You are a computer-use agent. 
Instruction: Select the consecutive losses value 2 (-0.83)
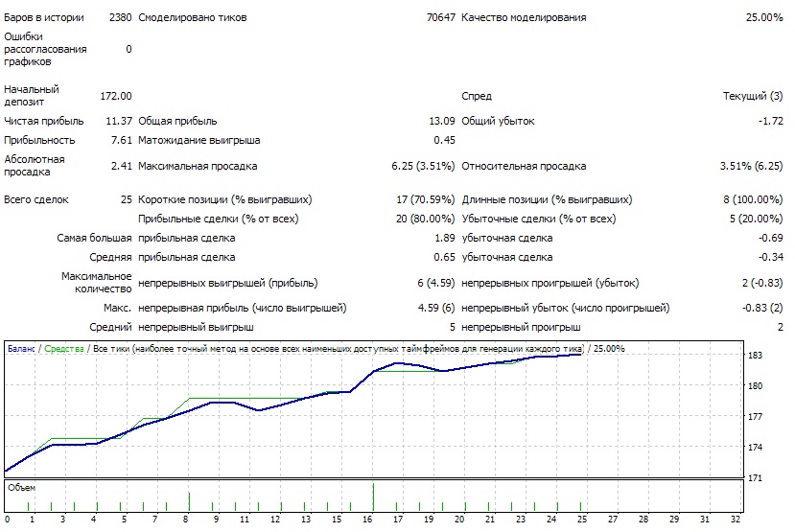coord(762,283)
